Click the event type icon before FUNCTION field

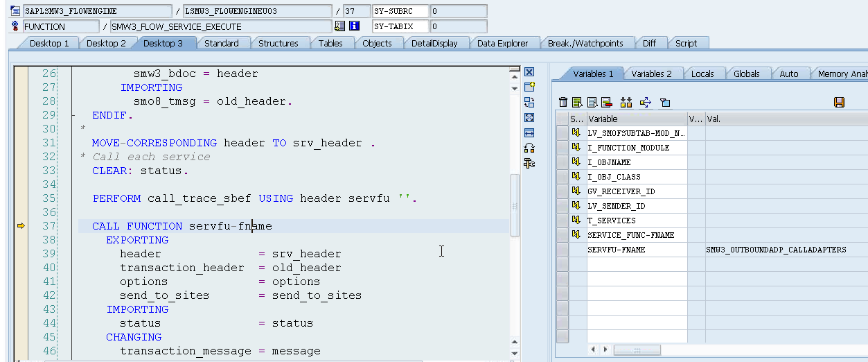point(16,26)
